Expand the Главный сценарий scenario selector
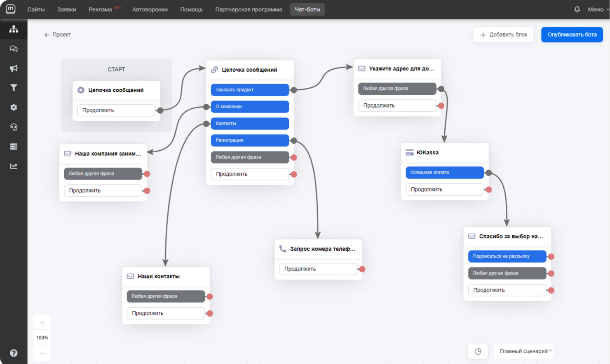610x364 pixels. click(x=524, y=351)
